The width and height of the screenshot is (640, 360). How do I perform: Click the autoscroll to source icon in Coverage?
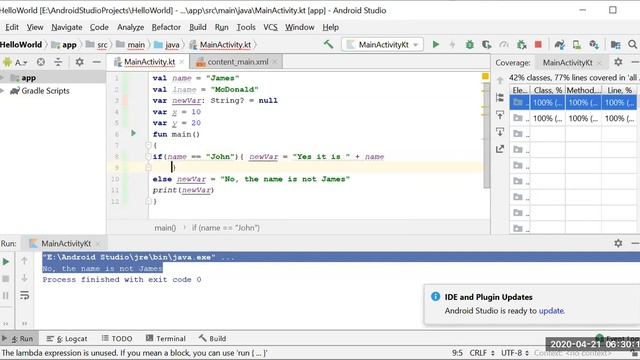tap(500, 115)
